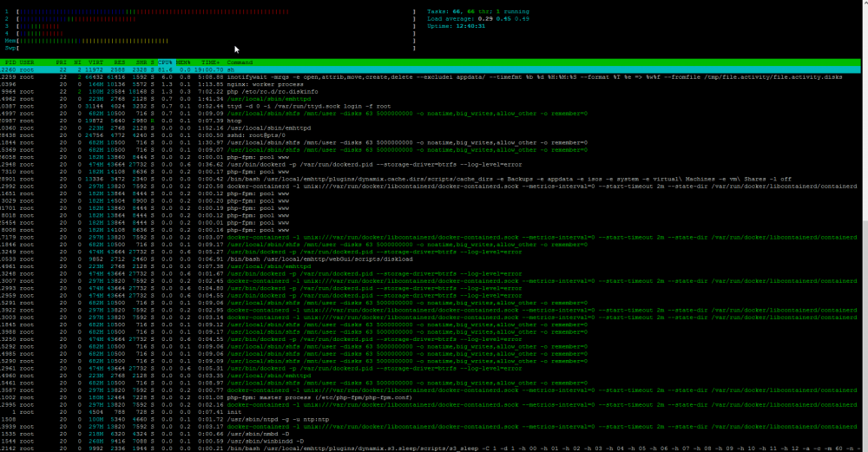
Task: Sort by the RES column header
Action: click(120, 62)
